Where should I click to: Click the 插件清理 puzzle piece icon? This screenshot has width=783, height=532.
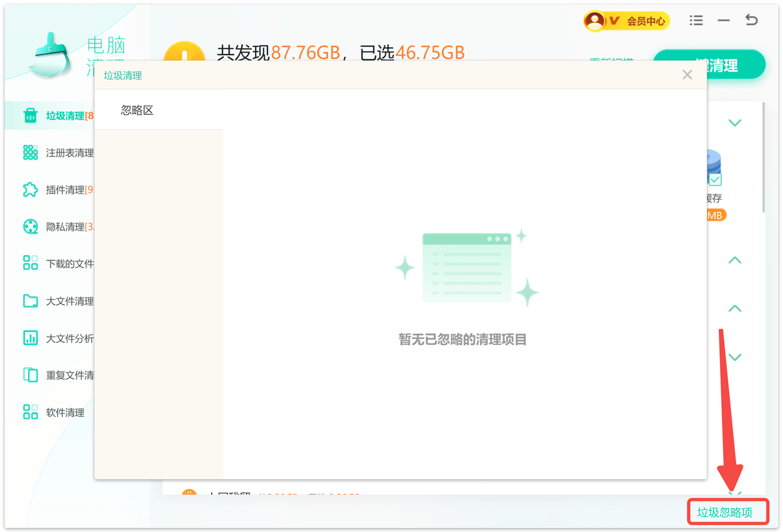click(30, 190)
